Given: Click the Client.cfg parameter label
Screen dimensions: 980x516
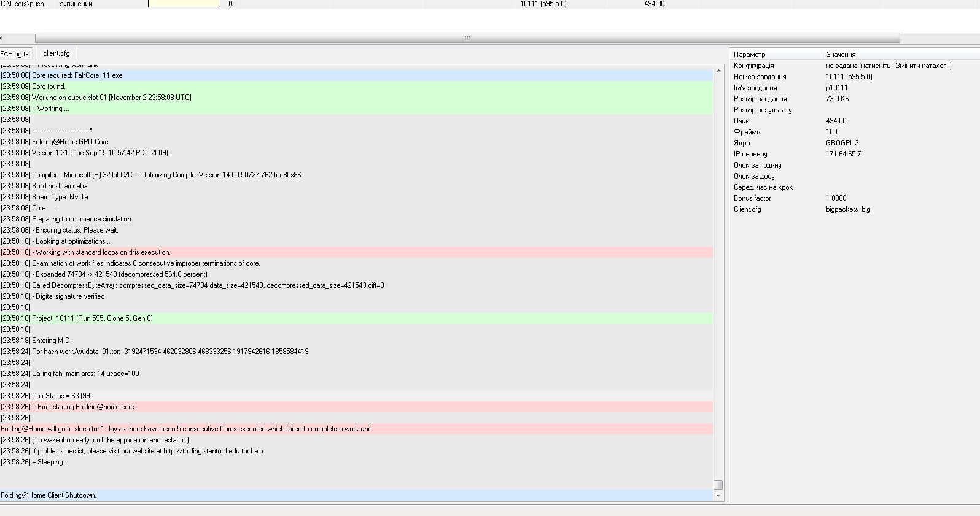Looking at the screenshot, I should coord(747,209).
